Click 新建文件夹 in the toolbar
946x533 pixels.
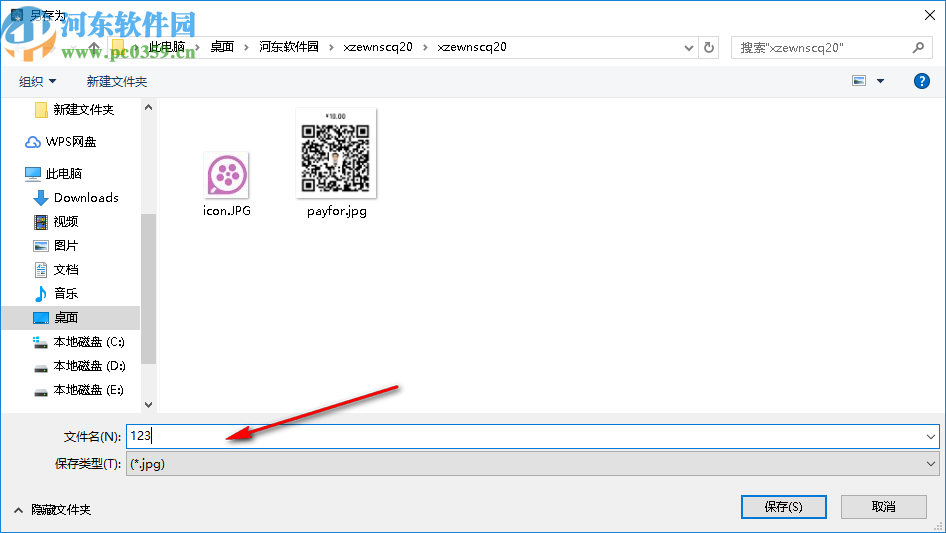click(116, 81)
